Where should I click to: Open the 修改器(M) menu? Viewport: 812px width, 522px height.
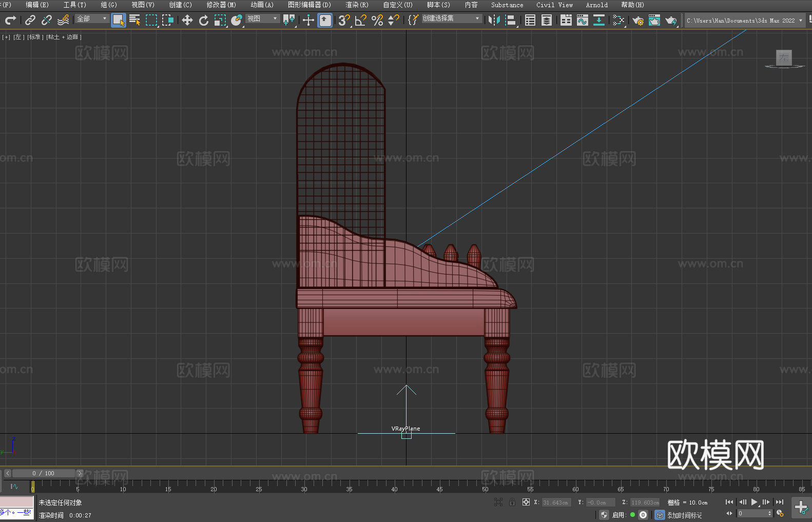[221, 5]
